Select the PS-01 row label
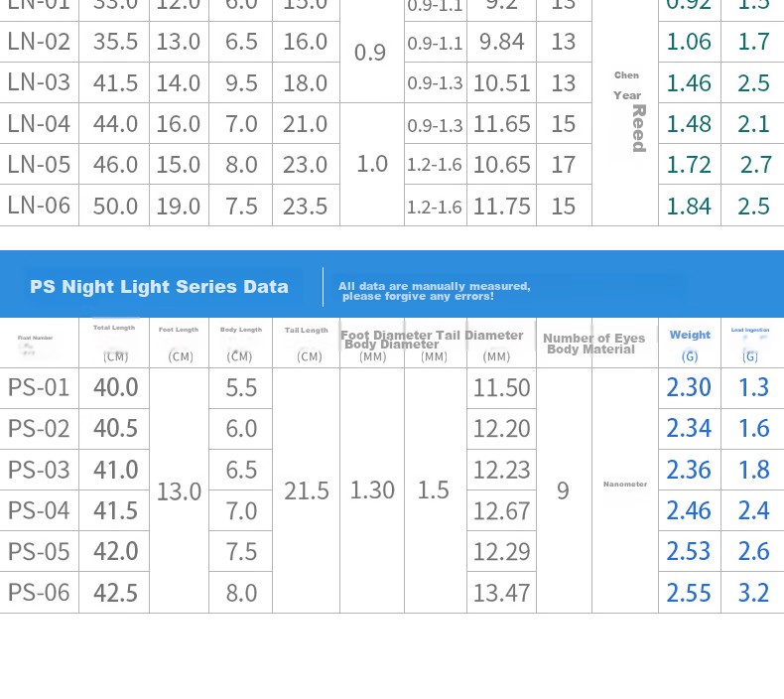 pos(39,388)
